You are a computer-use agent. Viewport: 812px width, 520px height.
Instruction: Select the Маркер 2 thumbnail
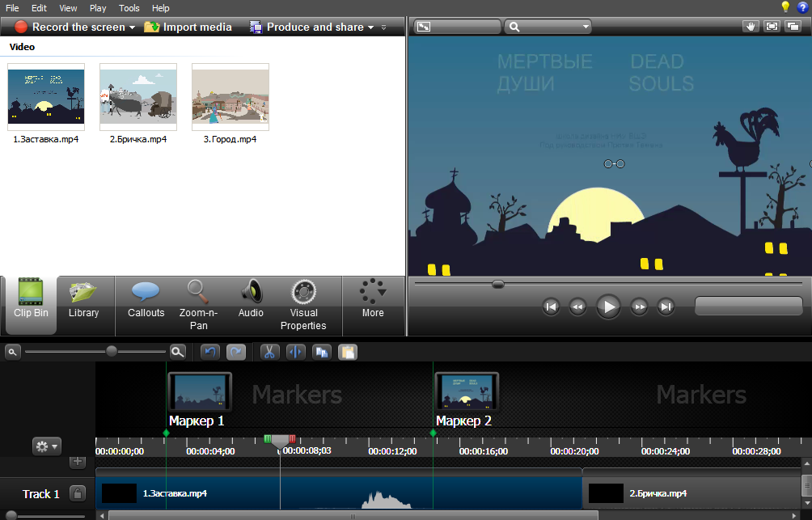[467, 392]
